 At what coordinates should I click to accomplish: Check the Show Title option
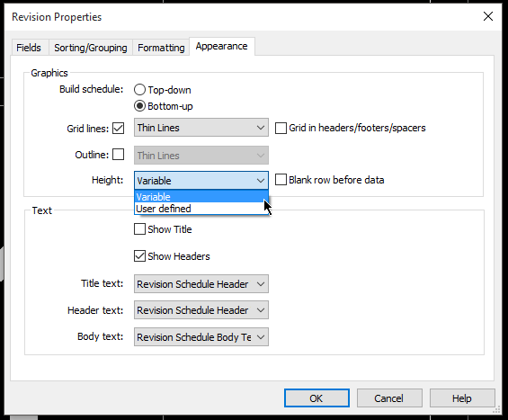pyautogui.click(x=139, y=229)
